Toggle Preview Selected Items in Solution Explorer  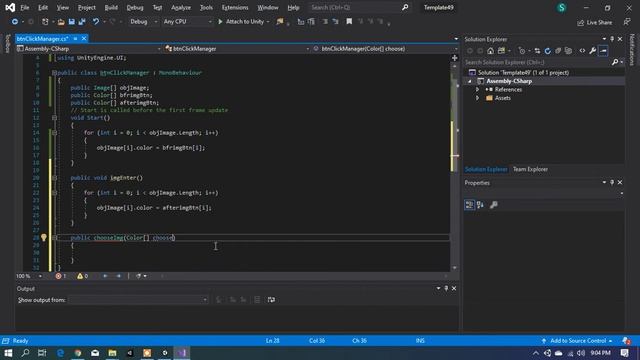pyautogui.click(x=603, y=51)
